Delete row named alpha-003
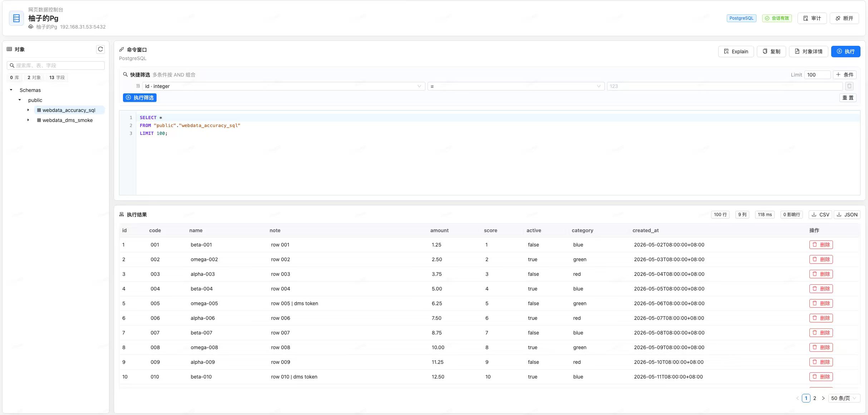This screenshot has height=415, width=868. (821, 274)
